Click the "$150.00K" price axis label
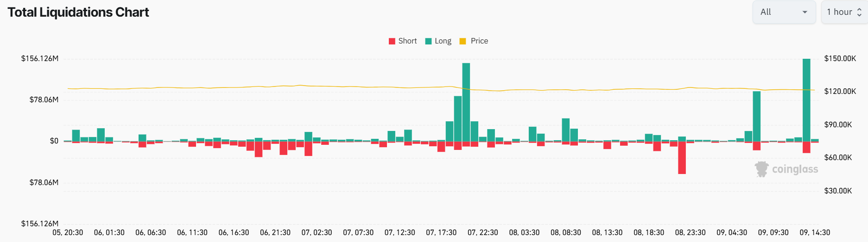Screen dimensions: 868x242 (x=840, y=59)
